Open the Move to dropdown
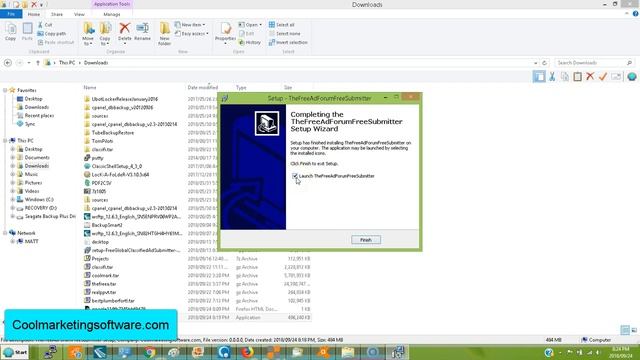The width and height of the screenshot is (640, 360). [88, 33]
